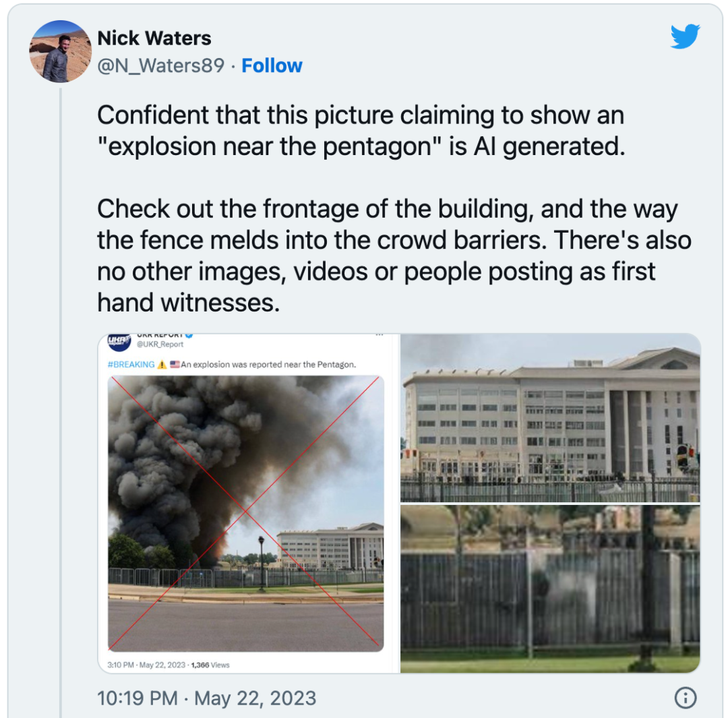Open the @N_Waters89 handle link
Viewport: 728px width, 718px height.
160,65
